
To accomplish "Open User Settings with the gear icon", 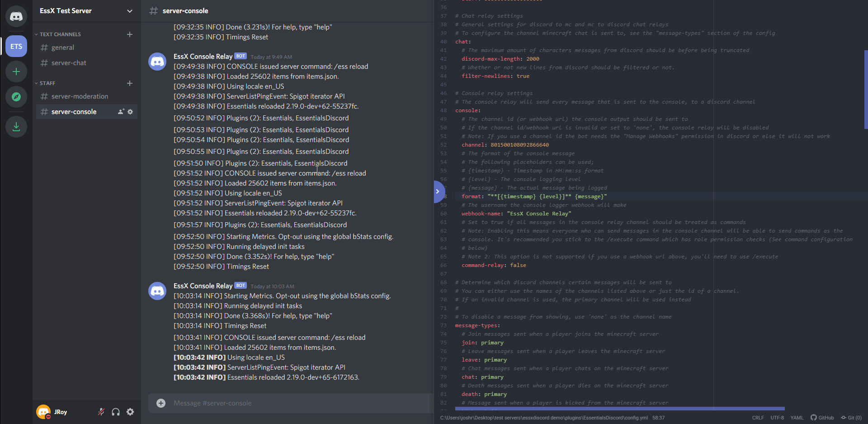I will coord(130,412).
